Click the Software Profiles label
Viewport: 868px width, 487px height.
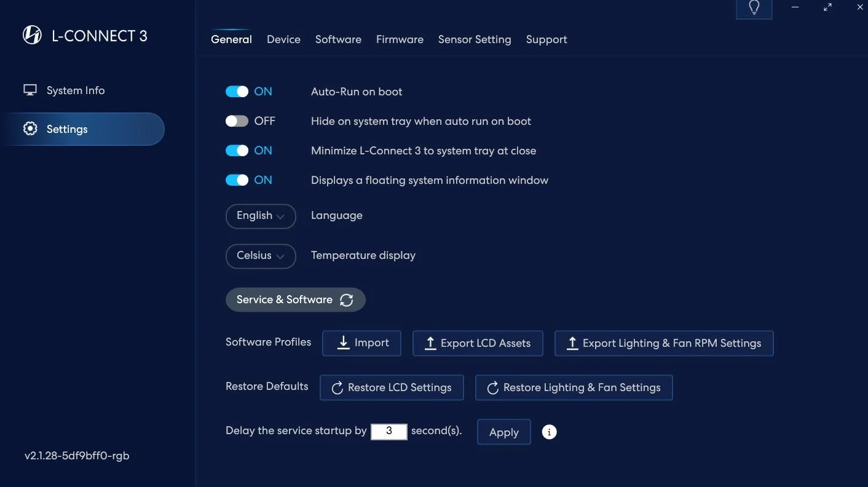coord(269,342)
